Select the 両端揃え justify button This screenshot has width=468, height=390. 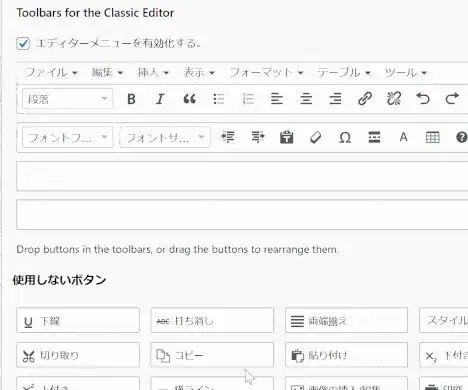pyautogui.click(x=346, y=321)
